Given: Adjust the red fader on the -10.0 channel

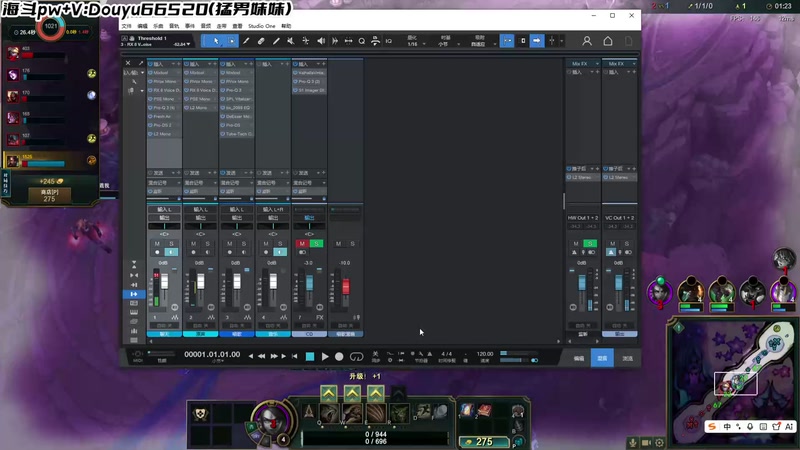Looking at the screenshot, I should tap(346, 287).
